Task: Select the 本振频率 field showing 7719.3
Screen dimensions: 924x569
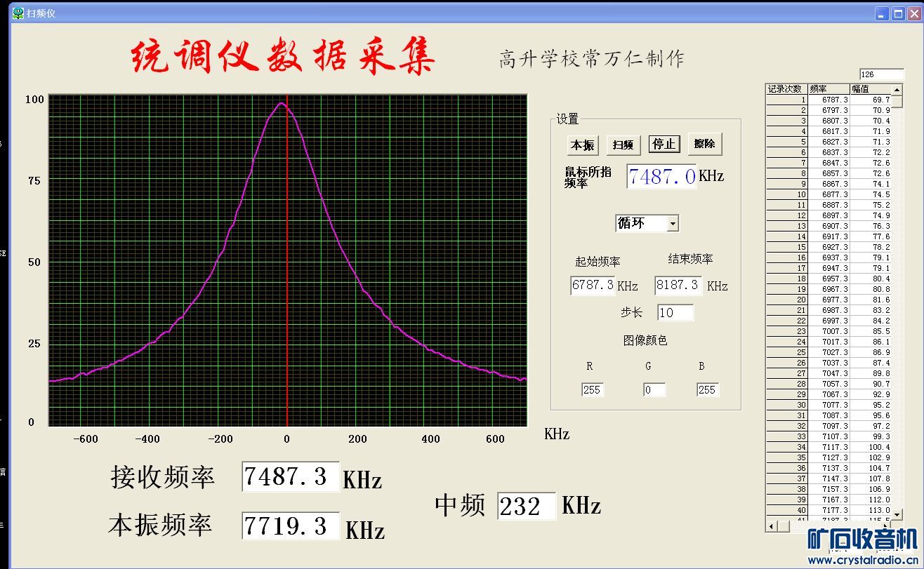Action: click(291, 526)
